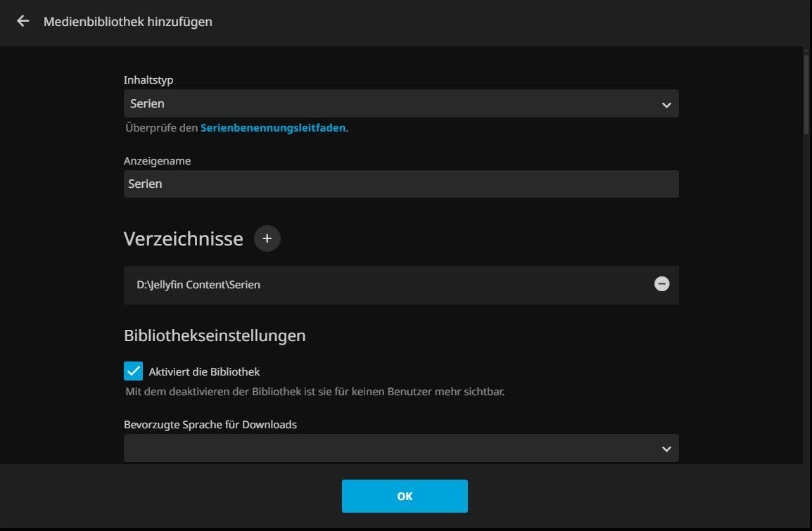
Task: Click the Bibliothekseinstellungen section heading
Action: click(215, 335)
